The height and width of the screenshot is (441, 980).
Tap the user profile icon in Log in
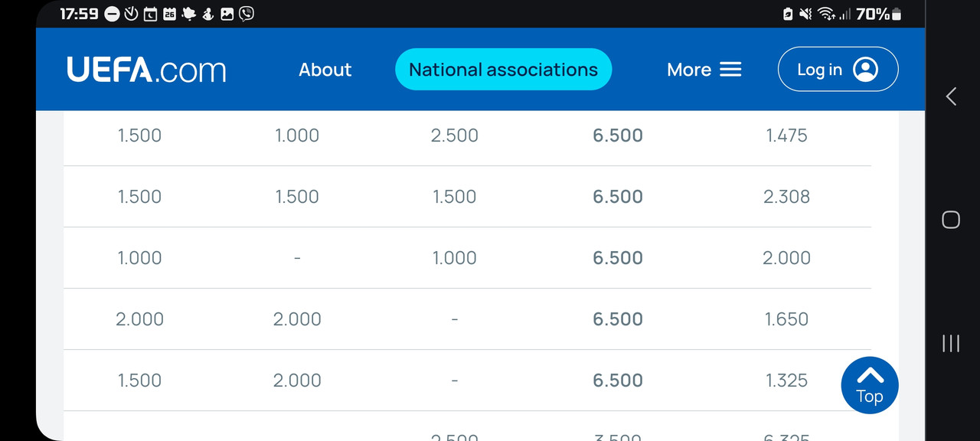click(865, 70)
